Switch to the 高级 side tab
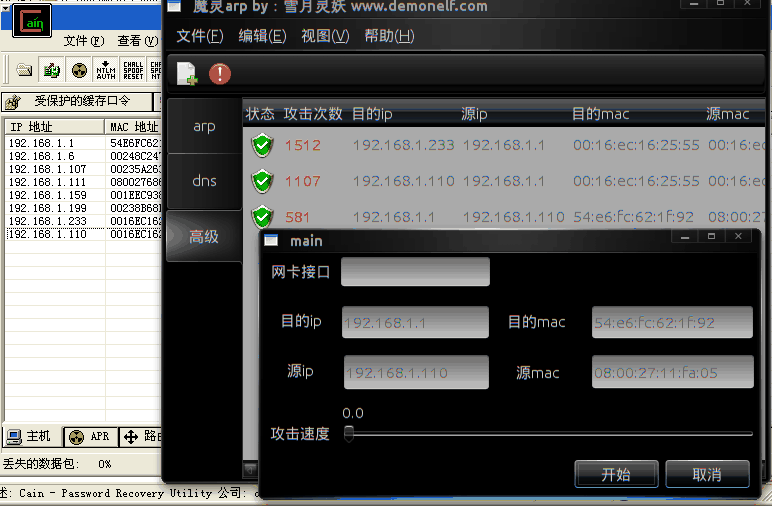Viewport: 772px width, 506px height. [204, 237]
